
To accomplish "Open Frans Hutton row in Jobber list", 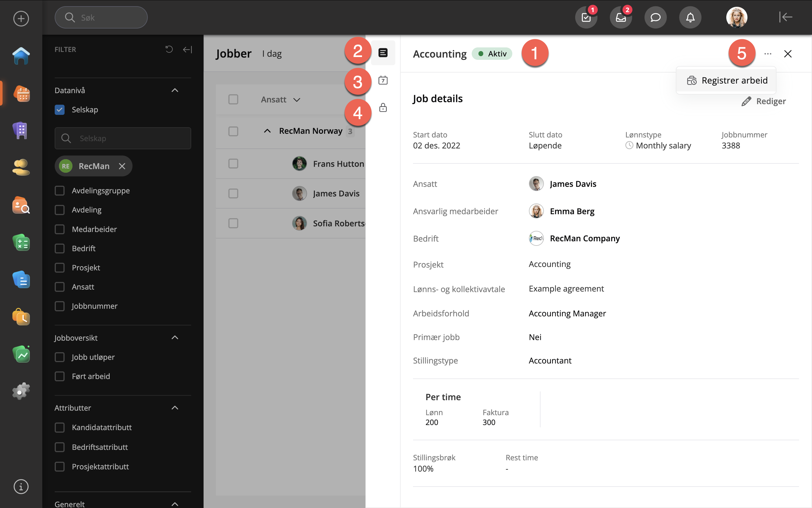I will click(291, 164).
